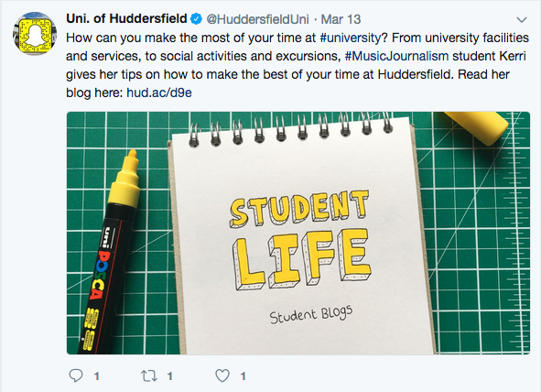
Task: Follow the hud.ac/d9e blog link
Action: 159,93
